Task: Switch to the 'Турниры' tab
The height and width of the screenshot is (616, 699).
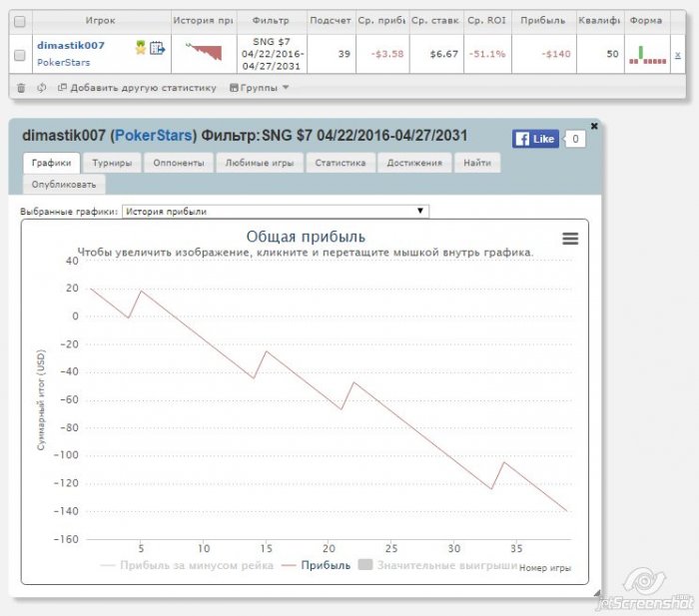Action: [114, 163]
